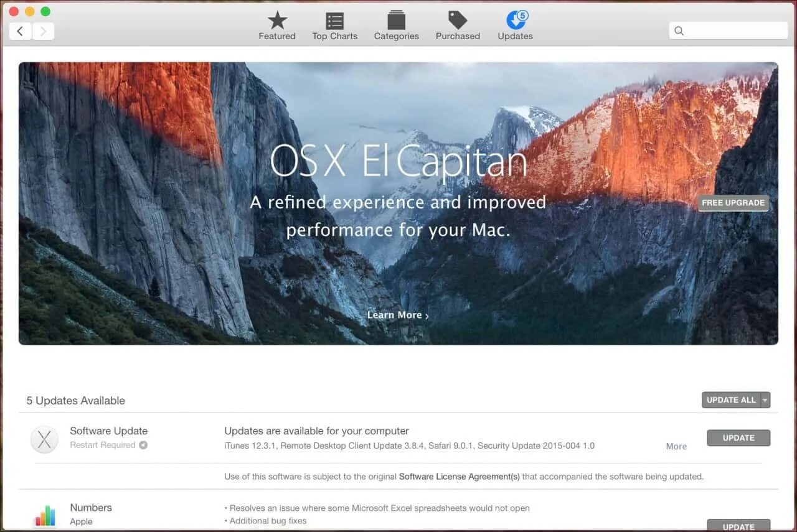The image size is (797, 532).
Task: Click UPDATE for Software Update
Action: [x=738, y=438]
